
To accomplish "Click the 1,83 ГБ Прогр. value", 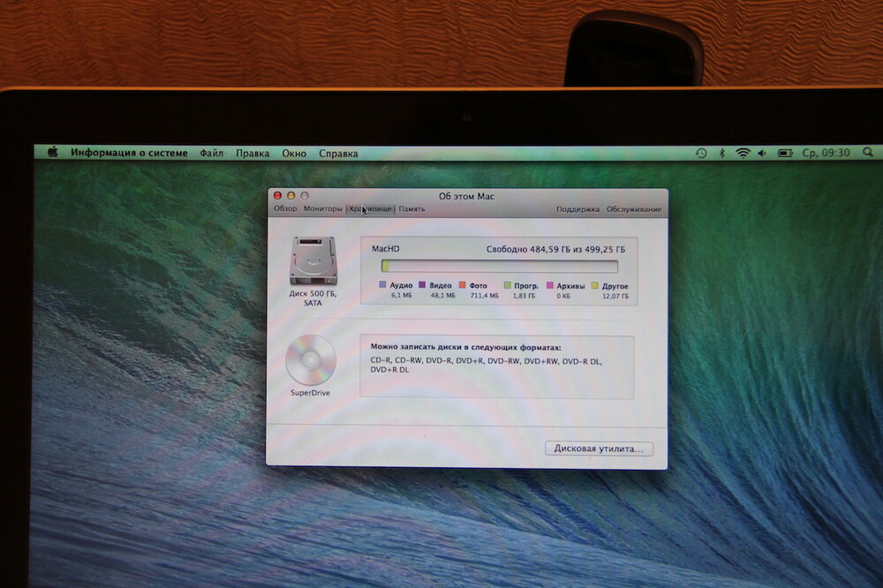I will 524,296.
